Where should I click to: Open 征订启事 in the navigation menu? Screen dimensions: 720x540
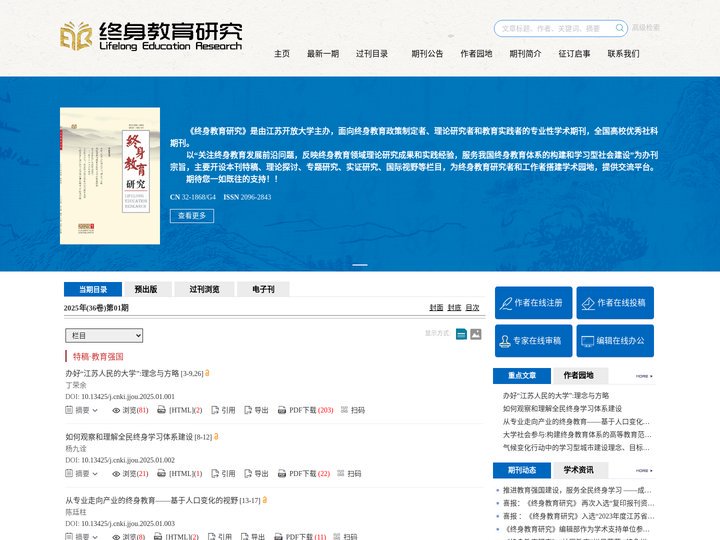click(x=574, y=54)
